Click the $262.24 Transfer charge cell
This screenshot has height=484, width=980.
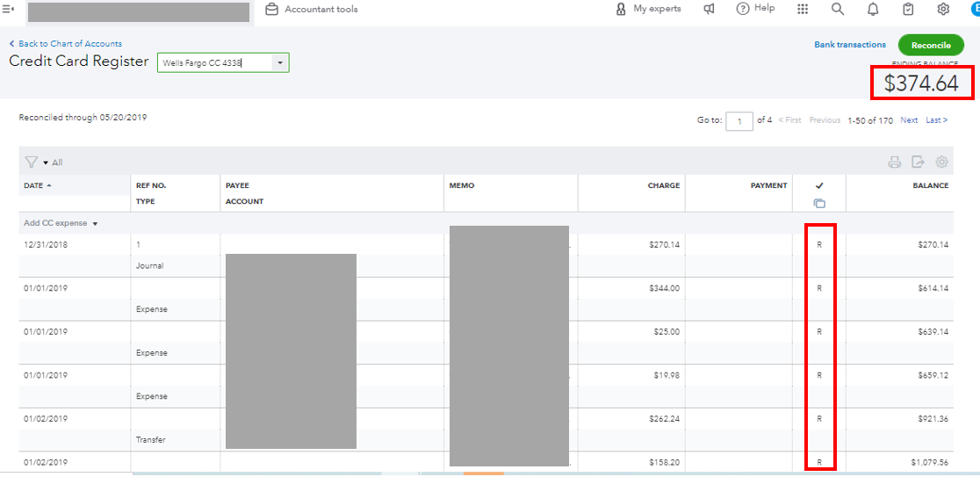(665, 419)
